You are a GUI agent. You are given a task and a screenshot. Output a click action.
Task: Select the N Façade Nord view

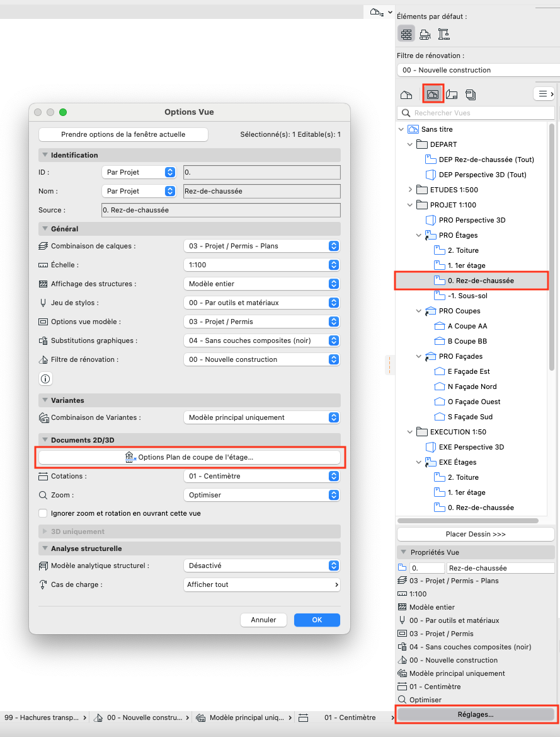tap(472, 386)
